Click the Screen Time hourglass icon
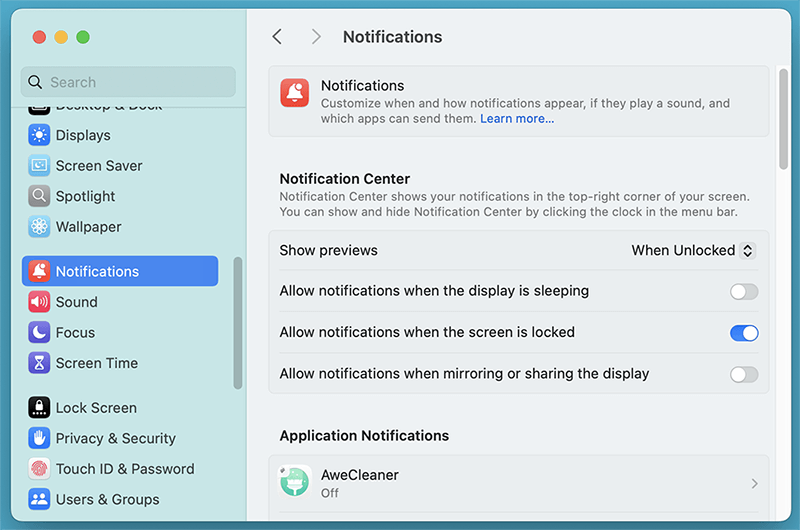The image size is (800, 530). tap(39, 363)
